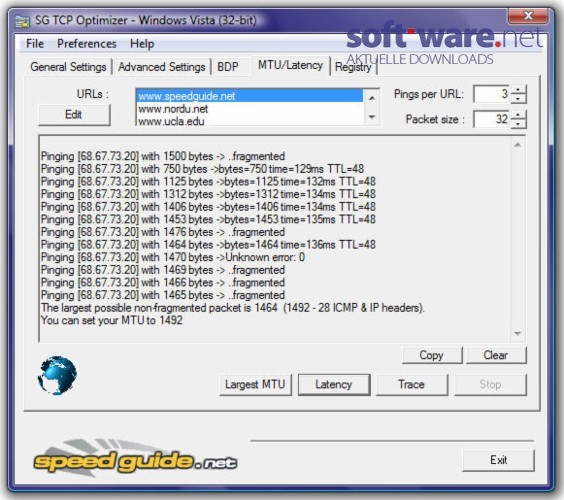564x500 pixels.
Task: Open the Preferences menu
Action: point(87,44)
